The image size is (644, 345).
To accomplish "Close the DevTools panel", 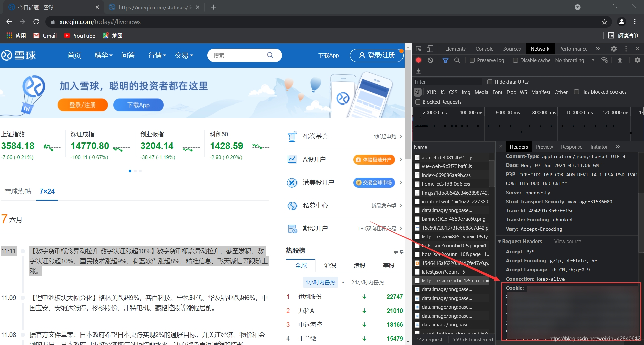I will (637, 49).
